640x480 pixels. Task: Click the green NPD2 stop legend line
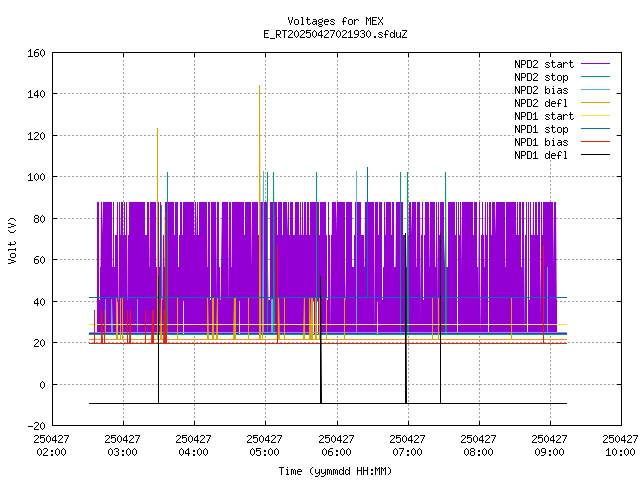coord(596,76)
